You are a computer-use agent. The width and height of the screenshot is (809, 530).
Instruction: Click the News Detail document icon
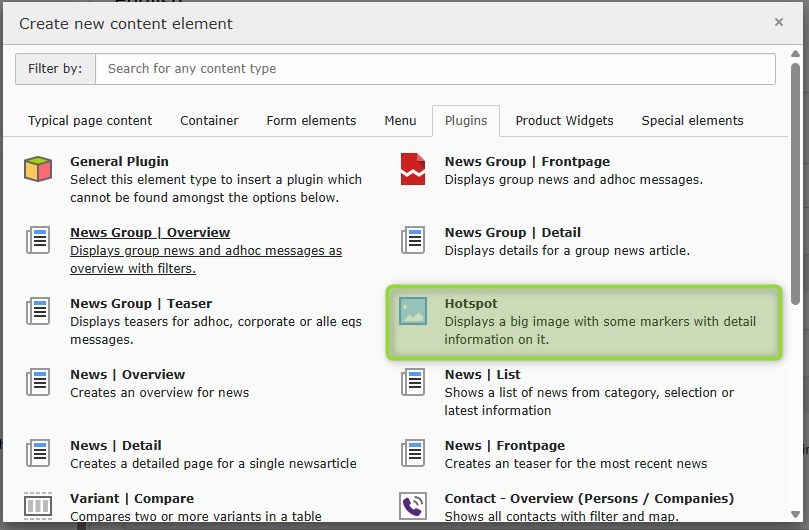tap(38, 453)
